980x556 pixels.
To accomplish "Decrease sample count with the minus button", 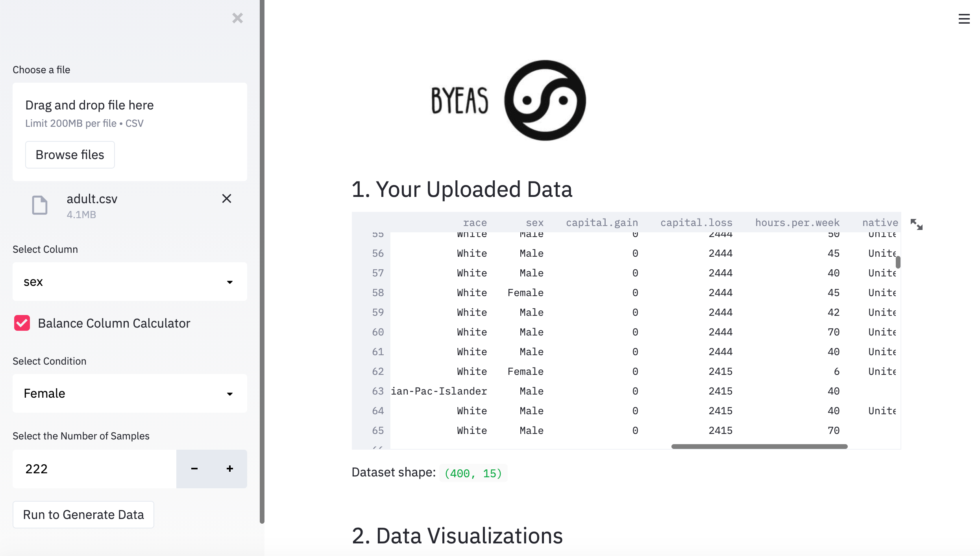I will click(194, 469).
